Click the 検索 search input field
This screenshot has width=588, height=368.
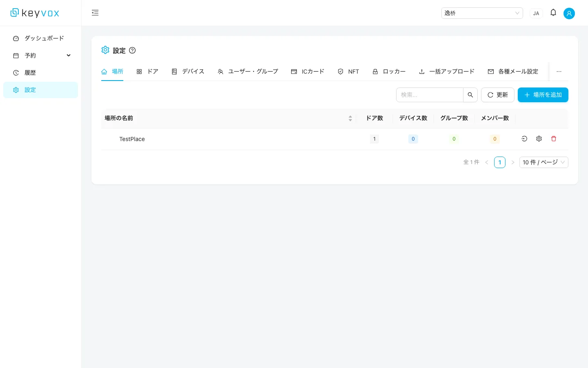429,94
